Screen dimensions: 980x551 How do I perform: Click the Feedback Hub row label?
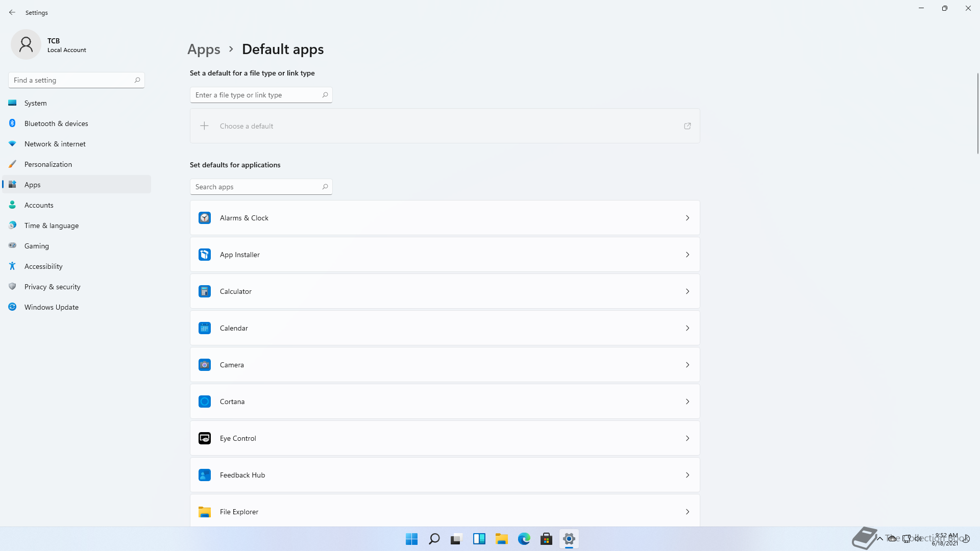coord(242,475)
